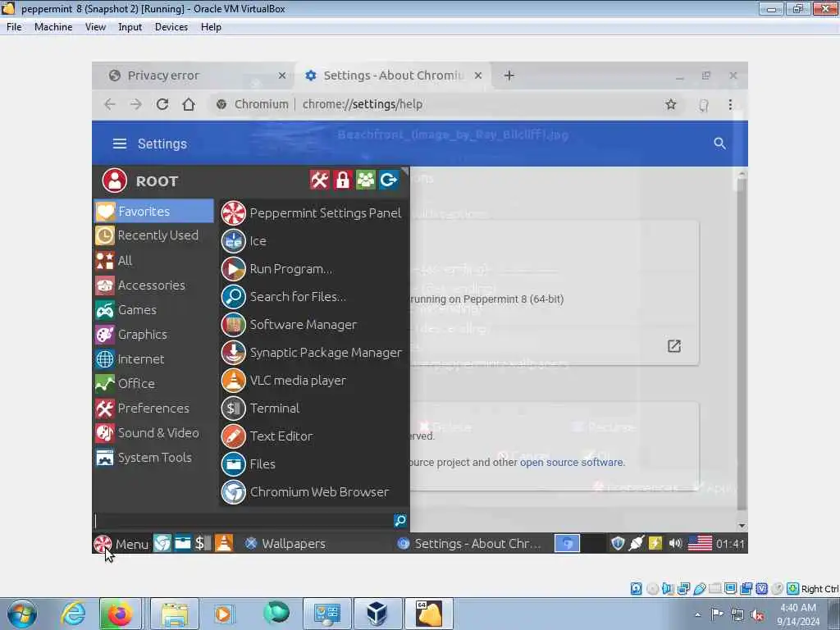Viewport: 840px width, 630px height.
Task: Open the Internet category
Action: pyautogui.click(x=153, y=359)
